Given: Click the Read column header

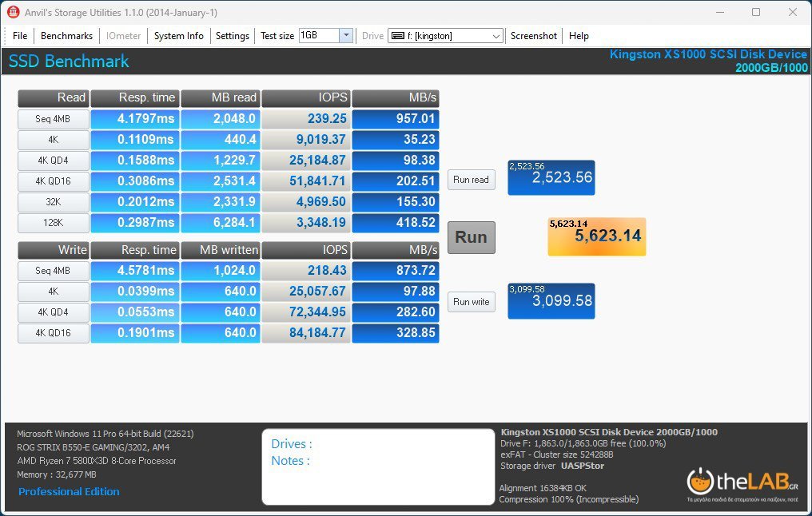Looking at the screenshot, I should tap(54, 97).
